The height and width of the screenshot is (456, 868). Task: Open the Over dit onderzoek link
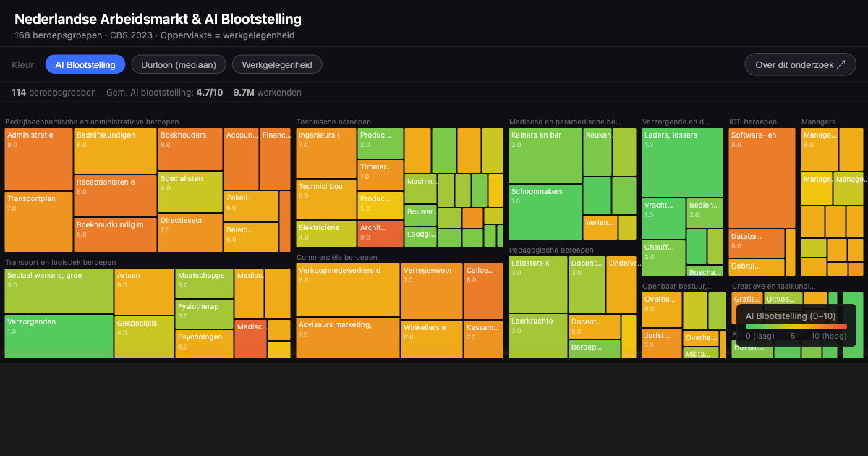pos(800,65)
